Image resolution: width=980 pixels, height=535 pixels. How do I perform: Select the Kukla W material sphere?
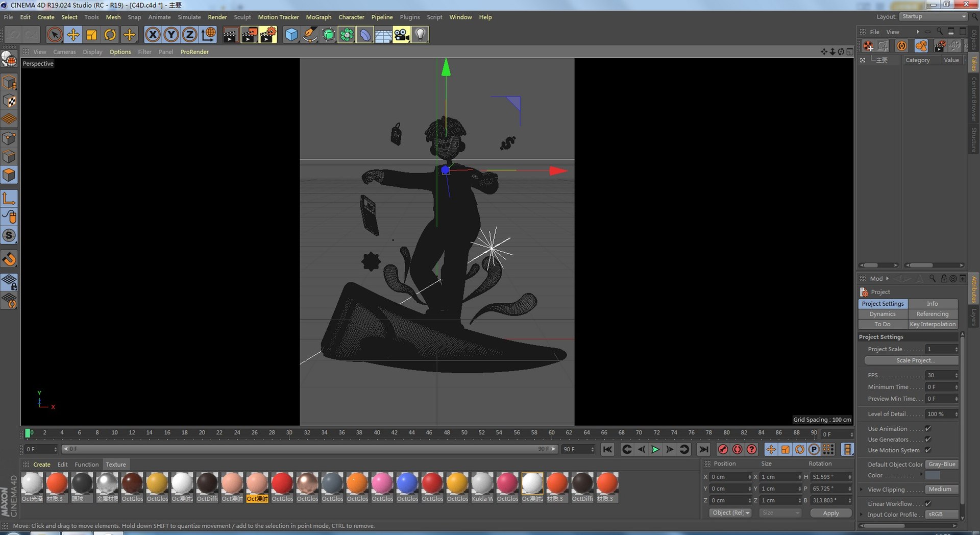point(482,483)
